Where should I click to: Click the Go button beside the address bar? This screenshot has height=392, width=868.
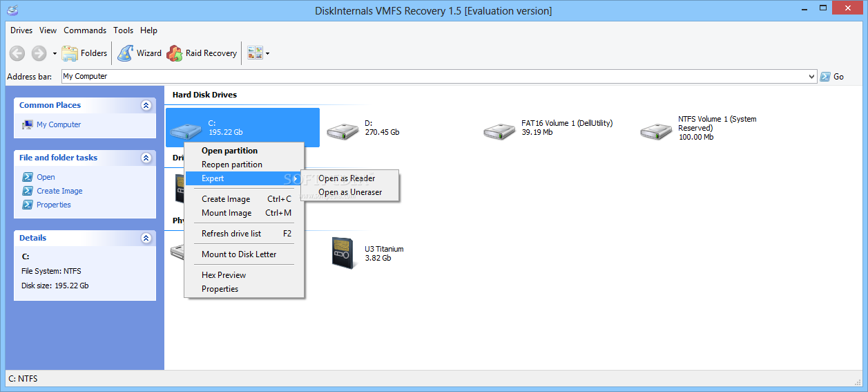[832, 77]
